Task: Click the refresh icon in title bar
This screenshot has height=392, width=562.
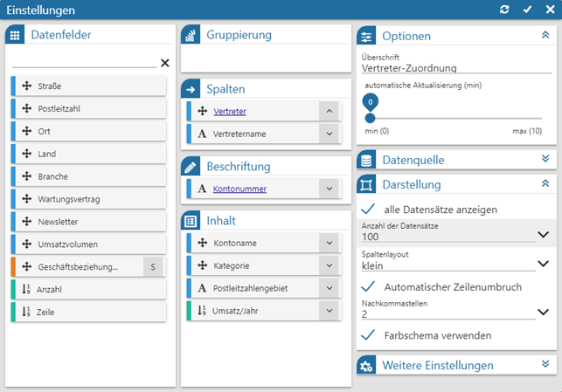Action: pyautogui.click(x=503, y=9)
